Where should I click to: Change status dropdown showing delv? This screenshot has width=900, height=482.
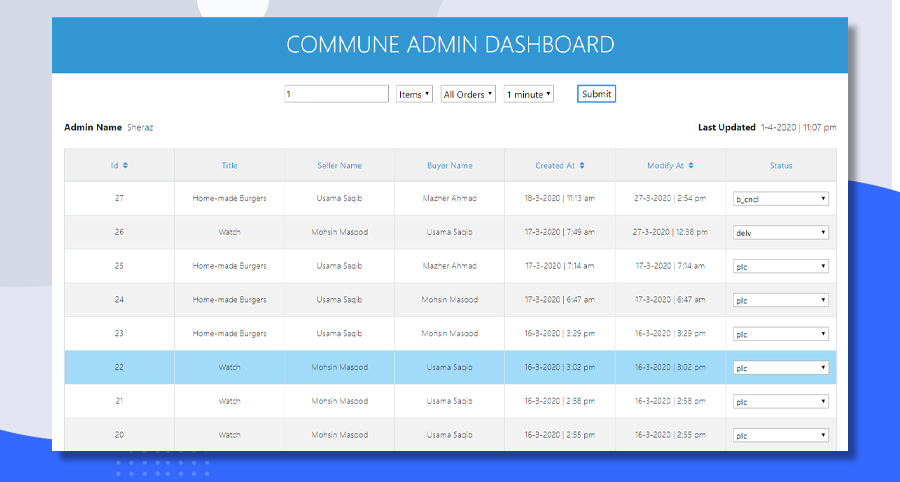(781, 233)
